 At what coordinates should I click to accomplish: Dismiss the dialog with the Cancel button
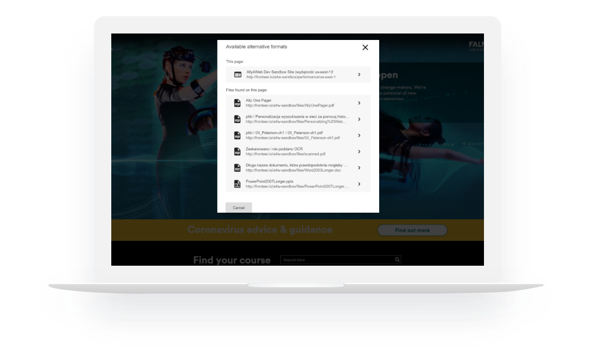pos(238,207)
